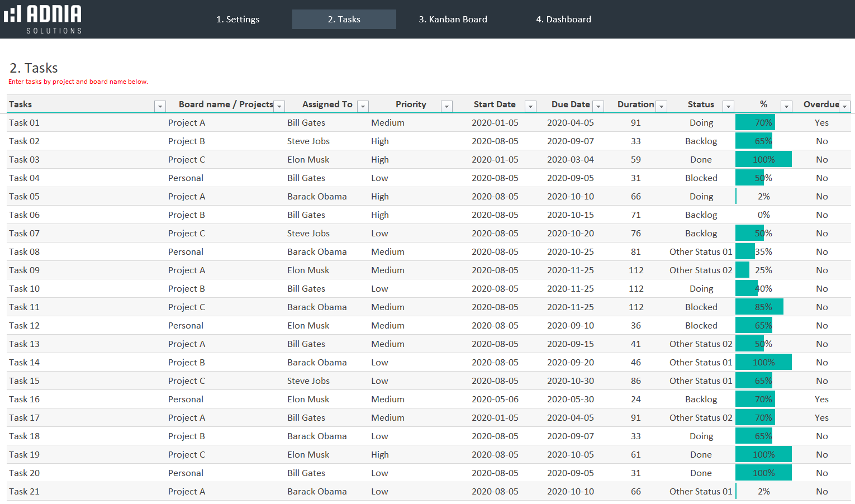Open the Tasks column filter dropdown
Image resolution: width=855 pixels, height=504 pixels.
[x=160, y=106]
